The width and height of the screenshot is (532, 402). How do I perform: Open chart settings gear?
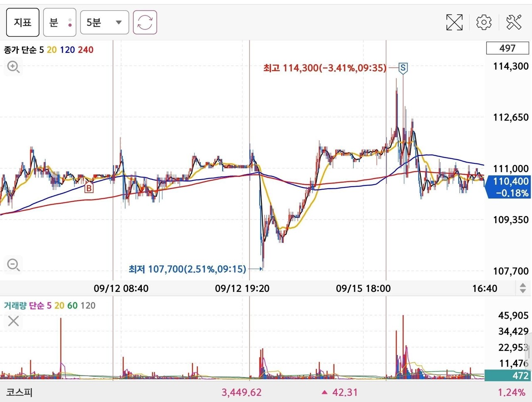pos(484,22)
